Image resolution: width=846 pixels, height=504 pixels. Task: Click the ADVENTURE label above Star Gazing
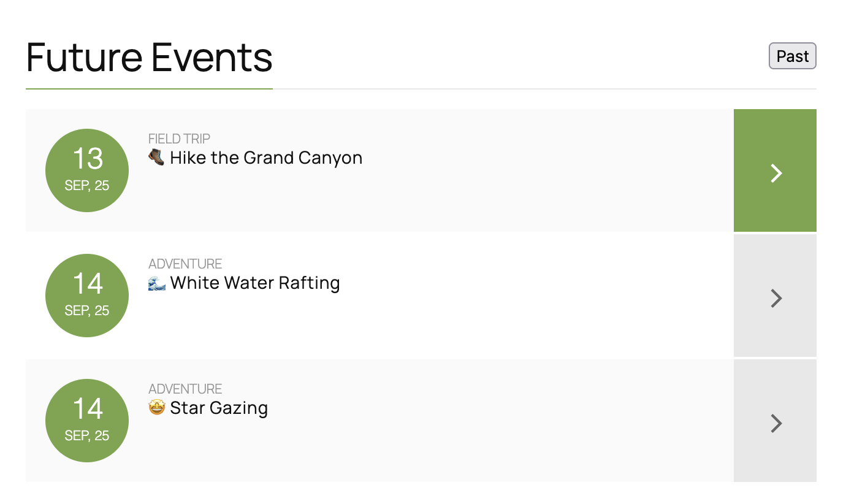(185, 389)
